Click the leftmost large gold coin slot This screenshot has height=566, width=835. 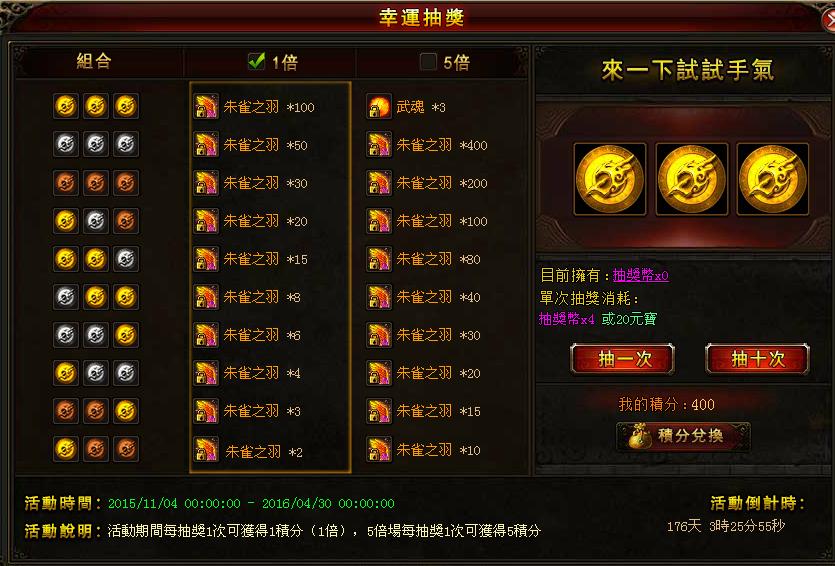click(x=610, y=179)
